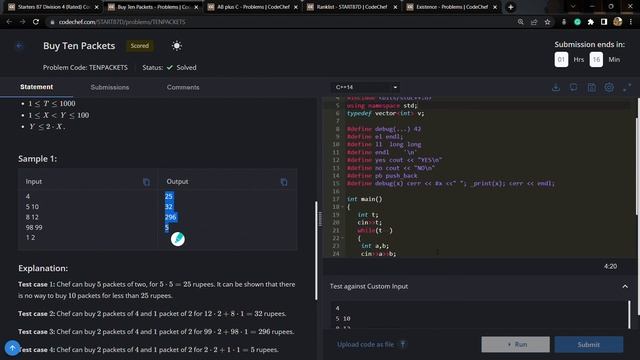This screenshot has width=640, height=360.
Task: Click browser back arrow
Action: pyautogui.click(x=9, y=22)
